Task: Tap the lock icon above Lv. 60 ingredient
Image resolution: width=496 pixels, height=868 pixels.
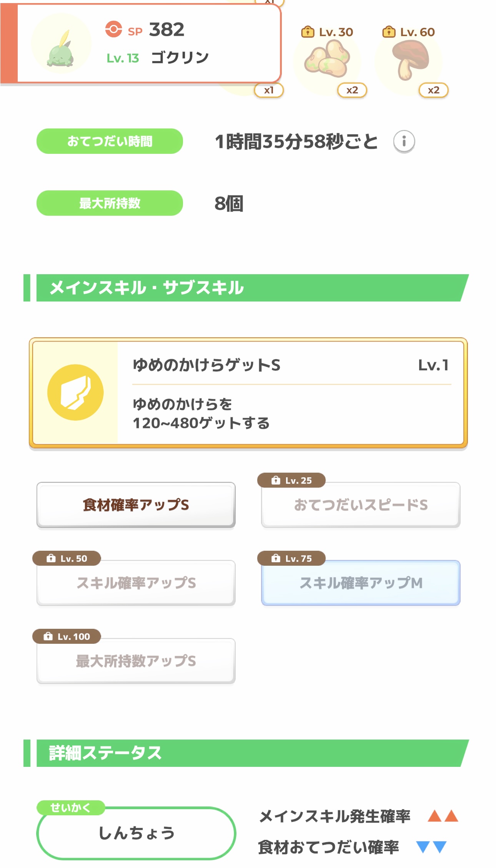Action: (x=389, y=32)
